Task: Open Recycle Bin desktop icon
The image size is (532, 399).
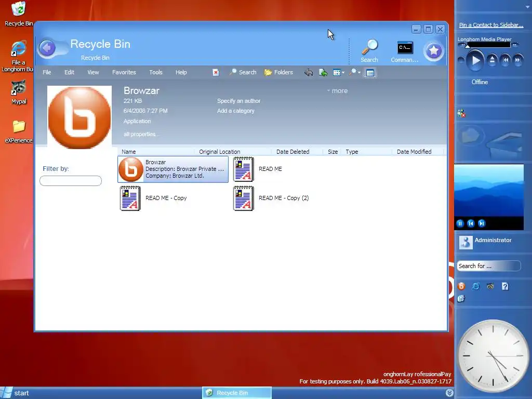Action: (x=19, y=14)
